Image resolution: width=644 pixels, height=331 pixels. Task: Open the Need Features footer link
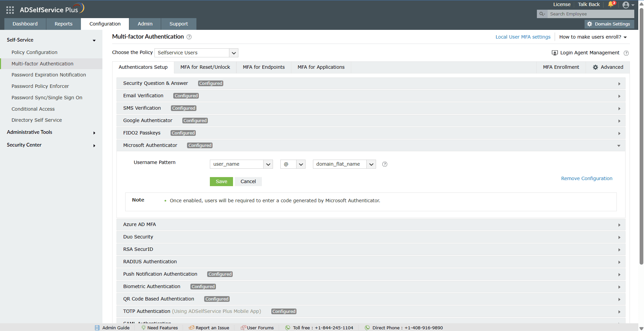[159, 328]
